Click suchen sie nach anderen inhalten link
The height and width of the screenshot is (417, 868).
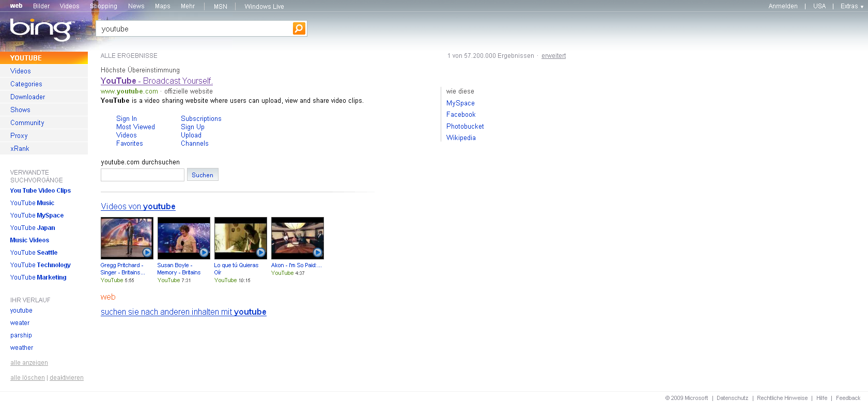click(183, 312)
